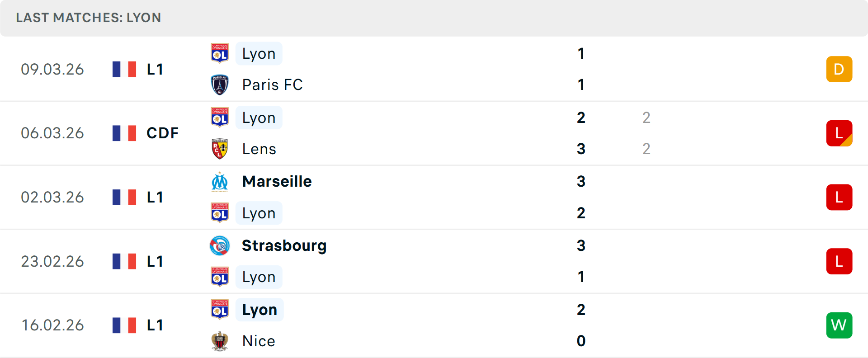
Task: Click the Strasbourg club crest
Action: click(x=220, y=246)
